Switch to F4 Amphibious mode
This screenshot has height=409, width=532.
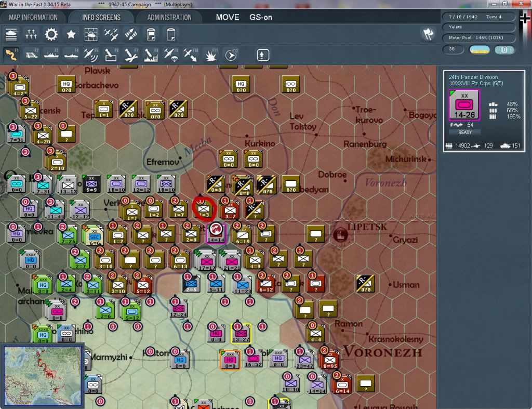coord(71,55)
